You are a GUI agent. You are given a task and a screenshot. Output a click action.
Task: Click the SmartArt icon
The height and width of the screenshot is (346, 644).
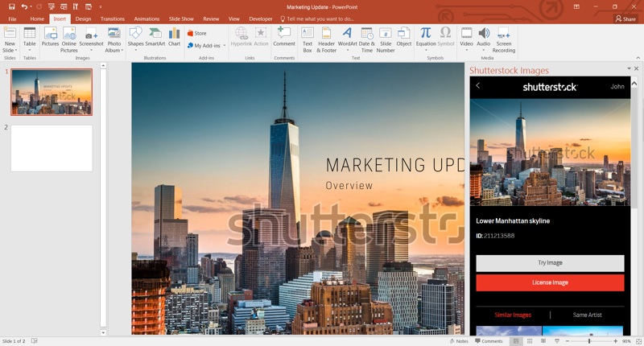click(155, 36)
